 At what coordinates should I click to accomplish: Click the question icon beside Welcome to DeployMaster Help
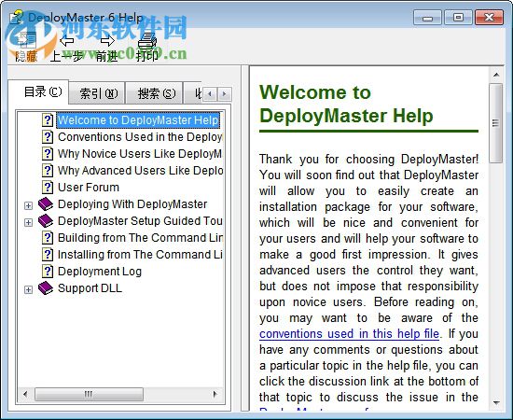pos(48,120)
